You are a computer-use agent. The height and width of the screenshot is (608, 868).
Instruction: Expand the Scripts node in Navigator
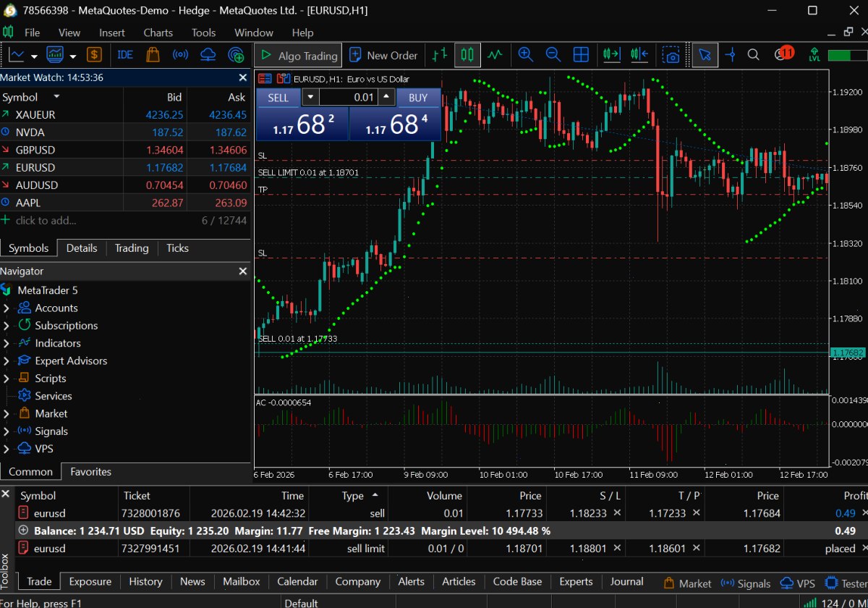[x=6, y=379]
